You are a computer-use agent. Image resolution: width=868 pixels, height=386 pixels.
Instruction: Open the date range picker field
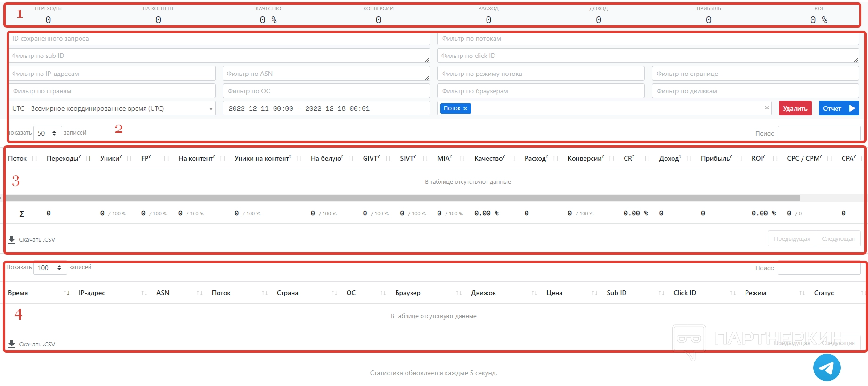(326, 108)
